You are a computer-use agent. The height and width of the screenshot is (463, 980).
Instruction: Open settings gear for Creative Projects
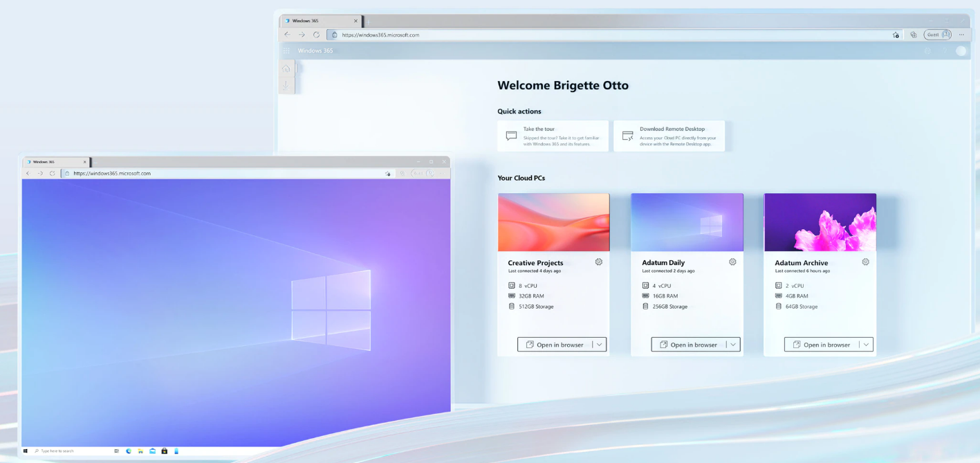599,262
